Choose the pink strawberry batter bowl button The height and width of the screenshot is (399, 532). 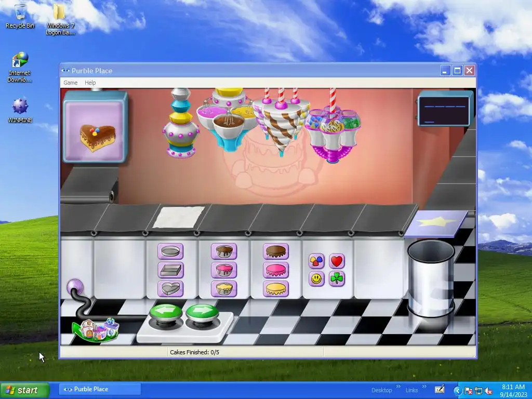pos(224,270)
